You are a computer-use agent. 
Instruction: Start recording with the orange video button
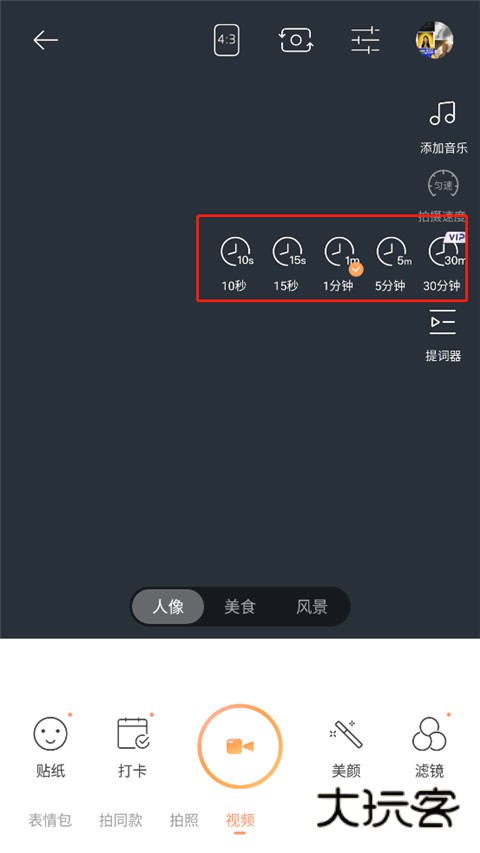(240, 746)
